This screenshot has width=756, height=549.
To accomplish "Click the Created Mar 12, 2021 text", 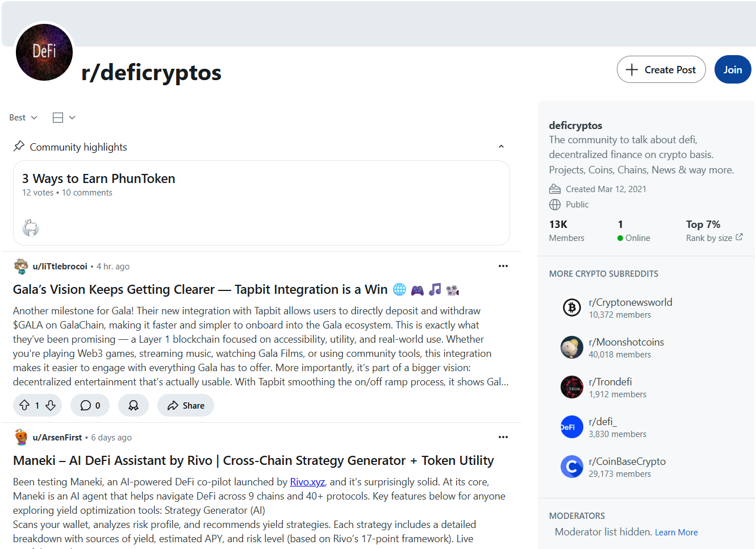I will click(606, 189).
